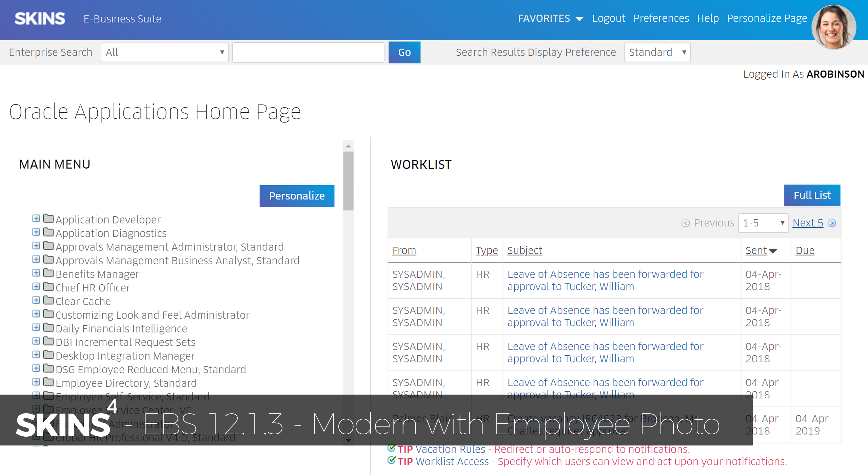The image size is (868, 475).
Task: Click the SKINS logo in header
Action: click(x=40, y=18)
